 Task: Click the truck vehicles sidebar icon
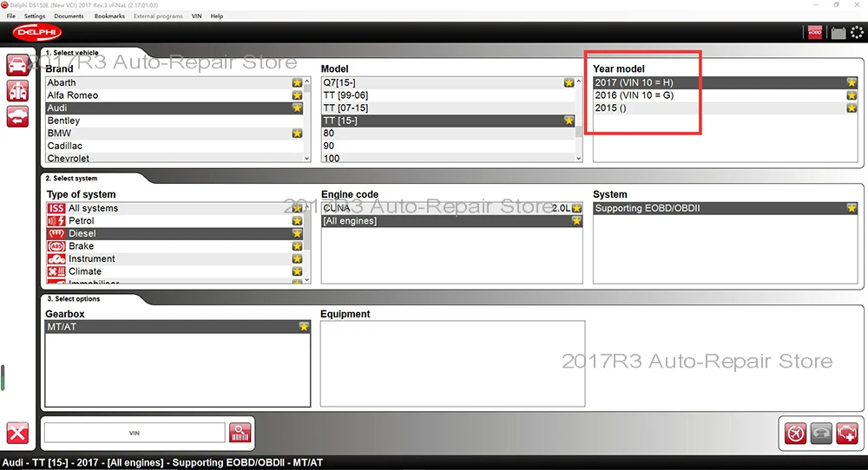[x=17, y=91]
